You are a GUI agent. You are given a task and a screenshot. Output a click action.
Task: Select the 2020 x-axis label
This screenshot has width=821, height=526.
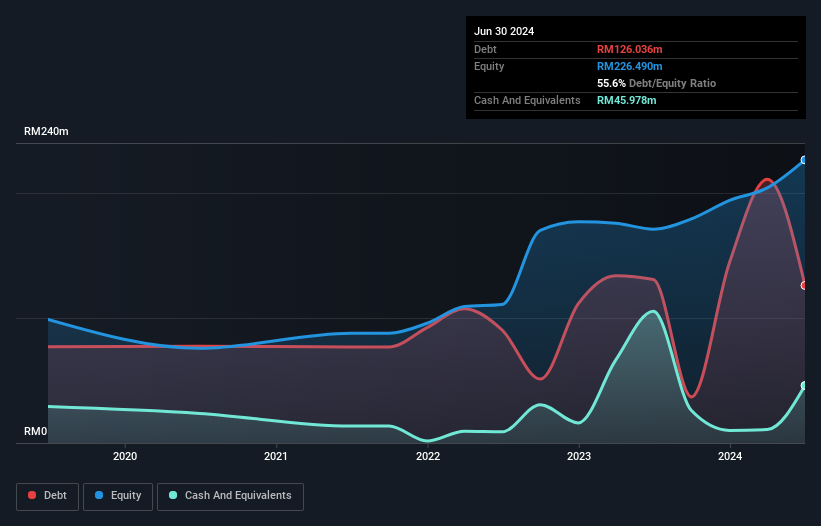[x=125, y=456]
